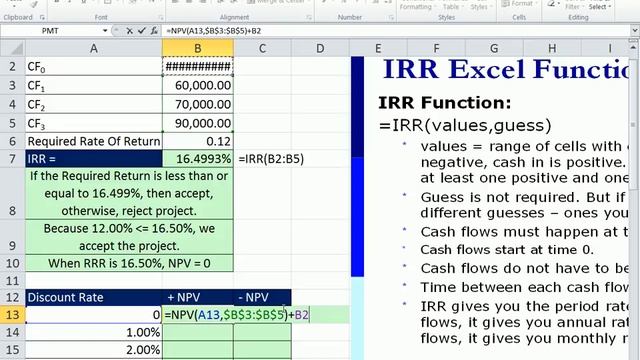Image resolution: width=640 pixels, height=360 pixels.
Task: Click the CF0 label cell
Action: 94,66
